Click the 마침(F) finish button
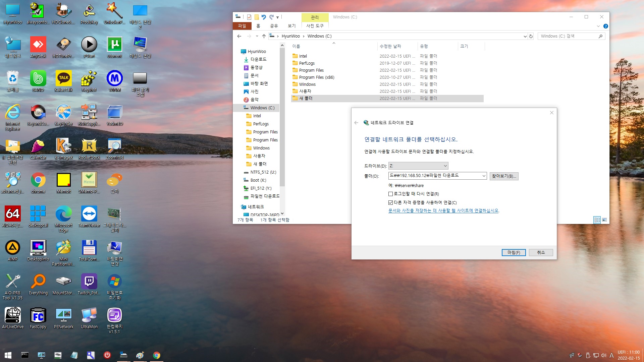The image size is (644, 362). point(514,252)
